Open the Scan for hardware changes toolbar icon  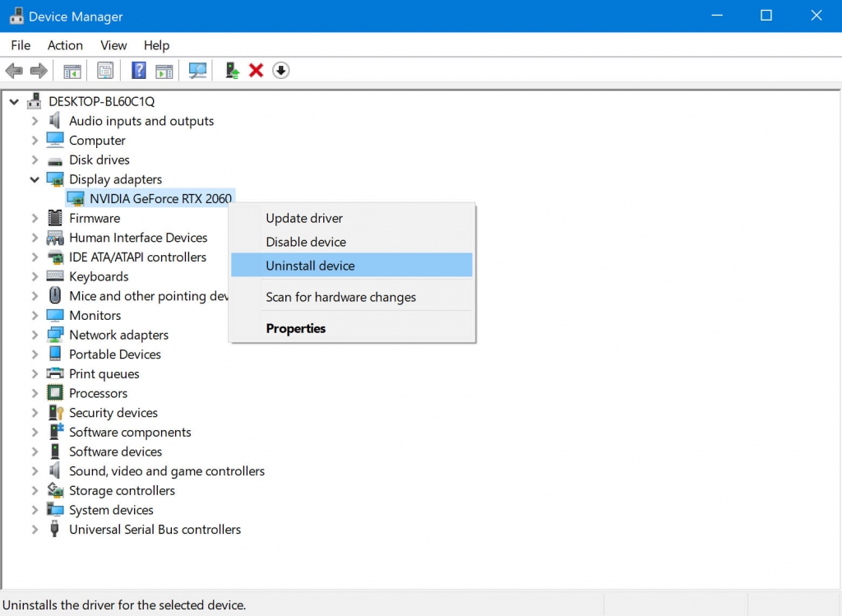pyautogui.click(x=197, y=70)
